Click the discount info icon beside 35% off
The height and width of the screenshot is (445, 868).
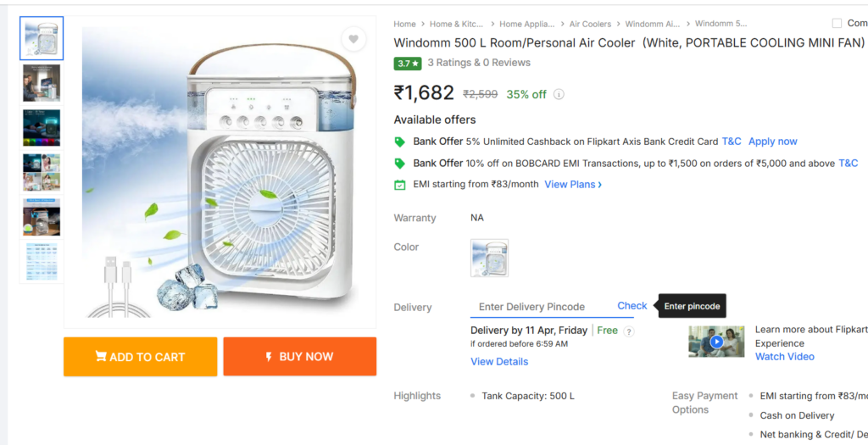[x=559, y=95]
